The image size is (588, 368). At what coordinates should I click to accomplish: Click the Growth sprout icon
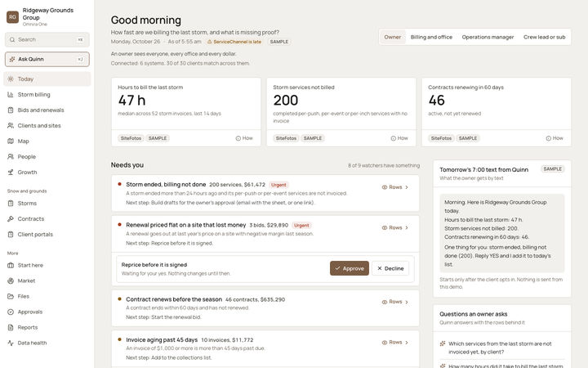point(11,173)
